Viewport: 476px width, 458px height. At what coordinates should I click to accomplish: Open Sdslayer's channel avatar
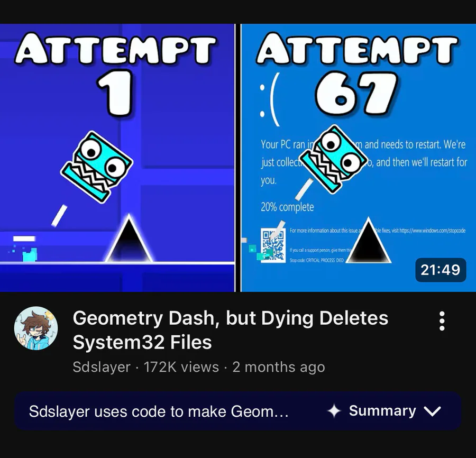36,328
